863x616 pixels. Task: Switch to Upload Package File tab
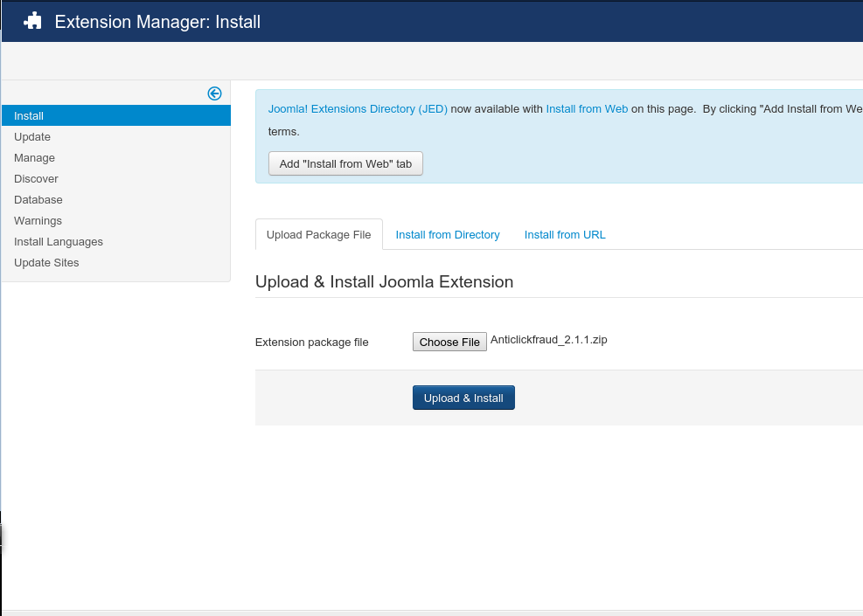(x=318, y=235)
